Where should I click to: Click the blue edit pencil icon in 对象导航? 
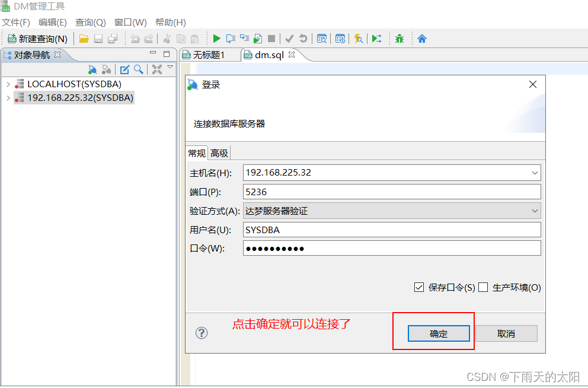pos(124,69)
